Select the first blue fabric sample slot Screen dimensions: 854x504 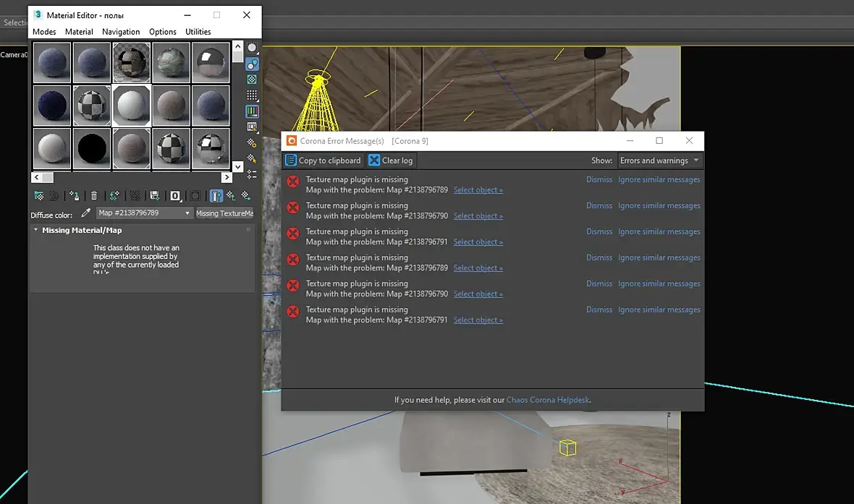click(51, 63)
